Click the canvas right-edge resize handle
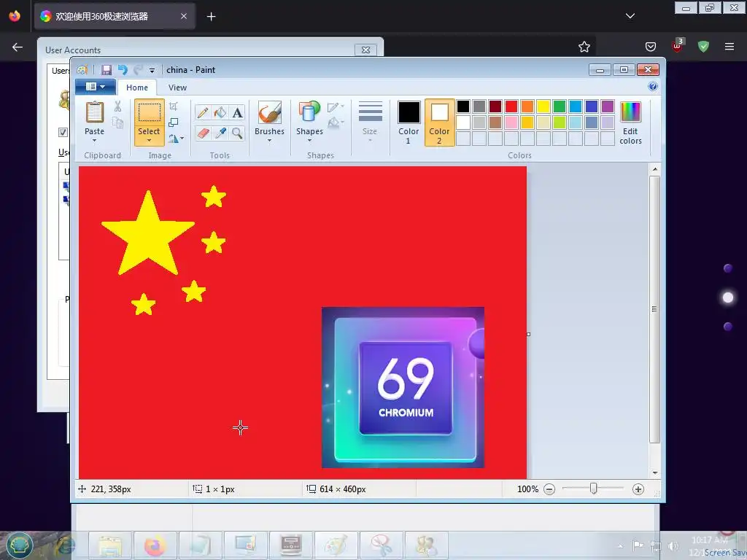 pyautogui.click(x=528, y=334)
